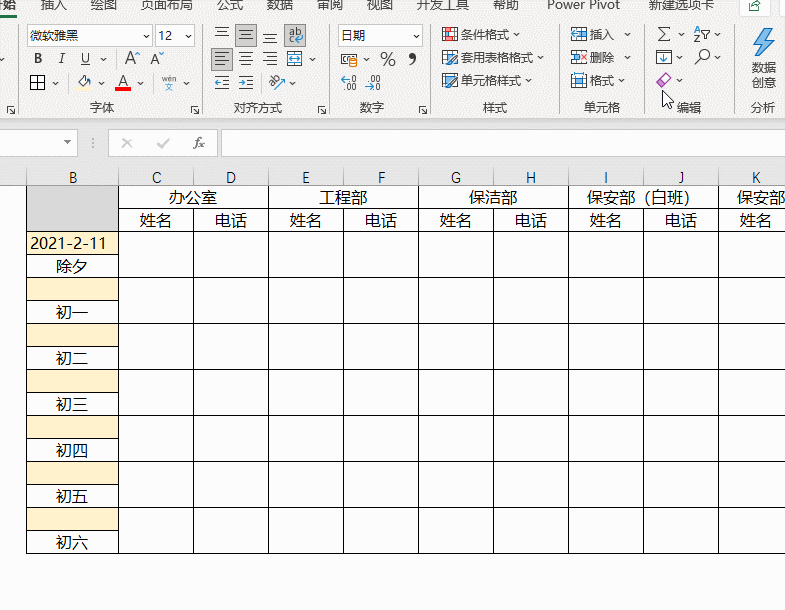Screen dimensions: 785x610
Task: Select the 办公室 header cell
Action: pyautogui.click(x=193, y=197)
